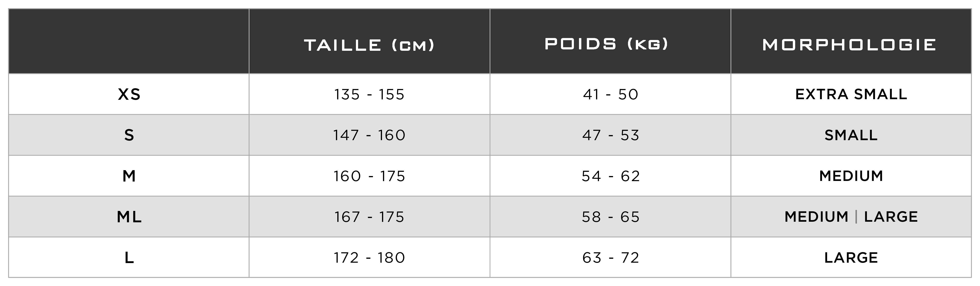
Task: Click the LARGE morphology cell in last row
Action: 851,257
